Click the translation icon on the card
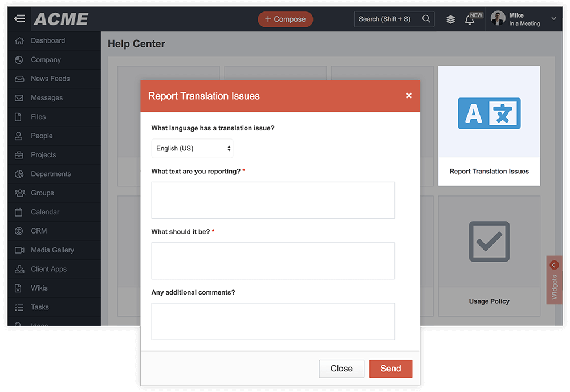 [x=488, y=113]
